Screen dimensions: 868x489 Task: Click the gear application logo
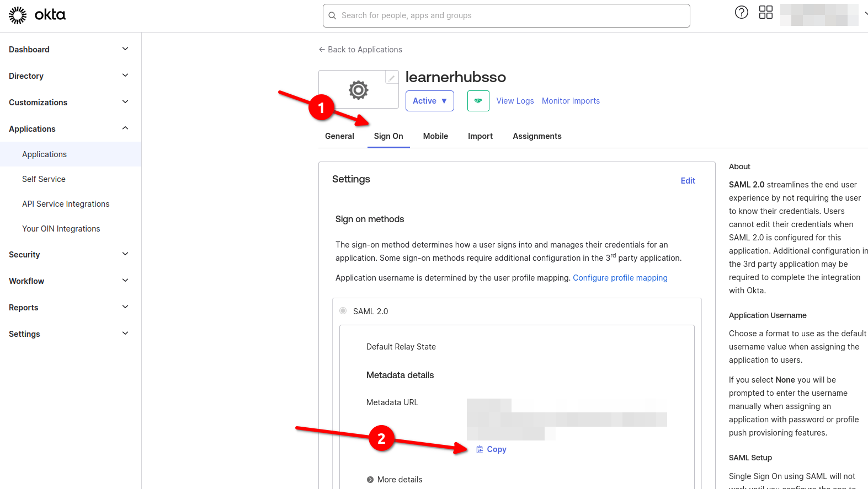point(358,90)
